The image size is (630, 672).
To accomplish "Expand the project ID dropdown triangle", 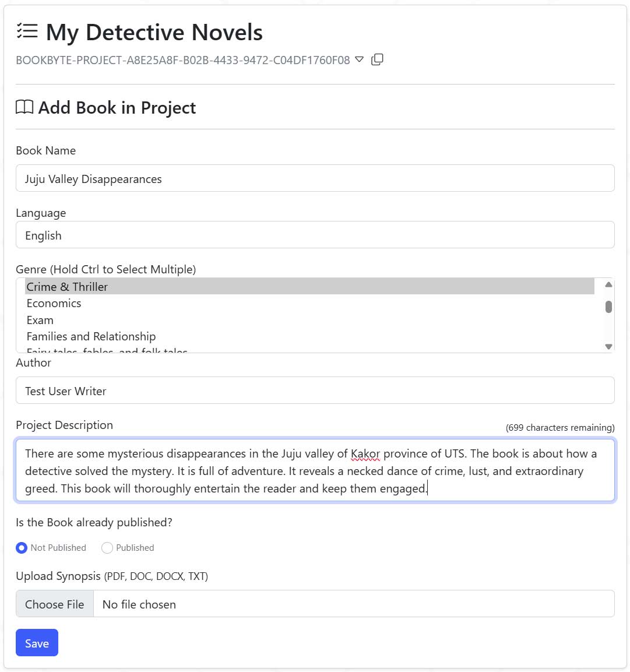I will pyautogui.click(x=360, y=59).
